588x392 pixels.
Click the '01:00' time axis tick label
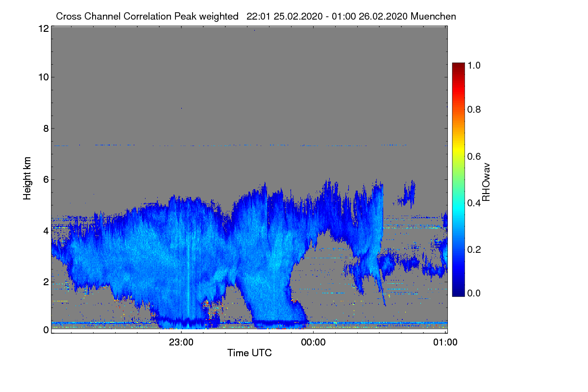445,343
